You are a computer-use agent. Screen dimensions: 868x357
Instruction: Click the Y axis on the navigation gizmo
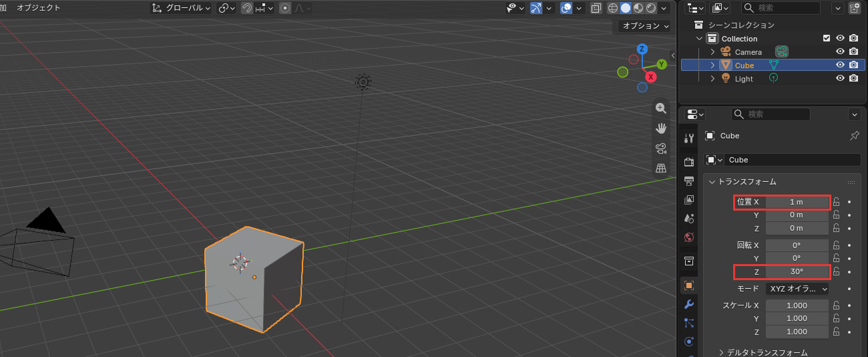click(x=662, y=64)
